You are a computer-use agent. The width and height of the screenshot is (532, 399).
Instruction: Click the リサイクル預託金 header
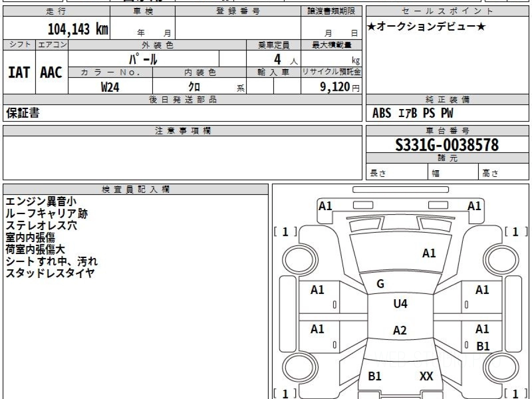coord(331,72)
